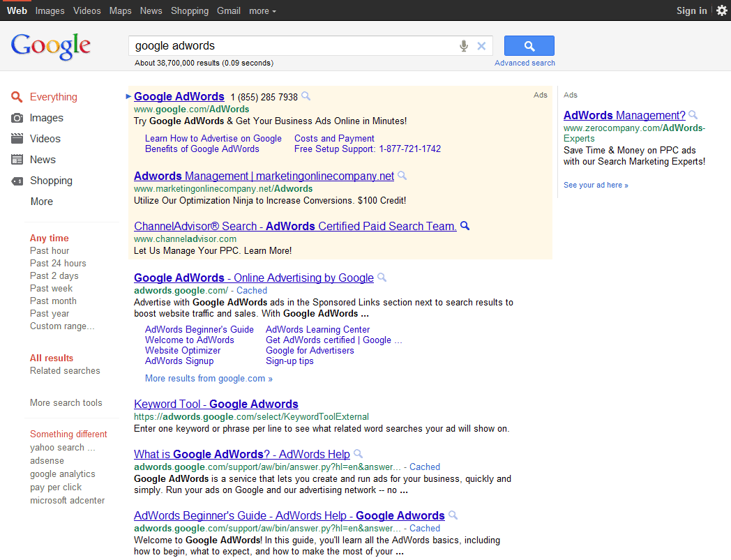
Task: Open 'AdWords Signup' sitelink
Action: [x=179, y=361]
